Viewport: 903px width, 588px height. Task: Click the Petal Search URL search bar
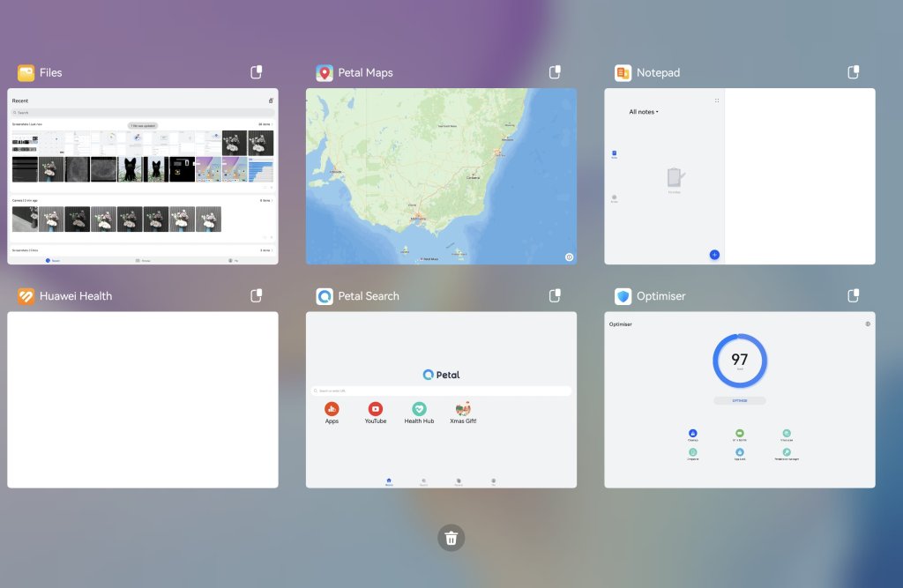click(x=441, y=391)
